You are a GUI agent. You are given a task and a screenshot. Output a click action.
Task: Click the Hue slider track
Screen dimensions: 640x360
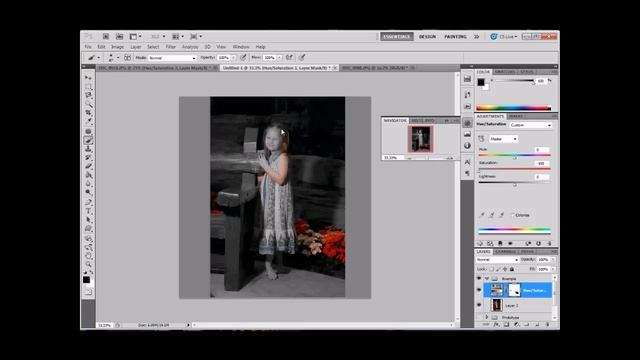click(514, 156)
